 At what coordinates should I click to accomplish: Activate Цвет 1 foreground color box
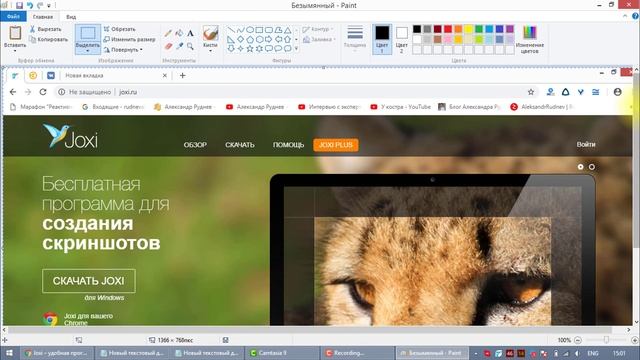[382, 40]
